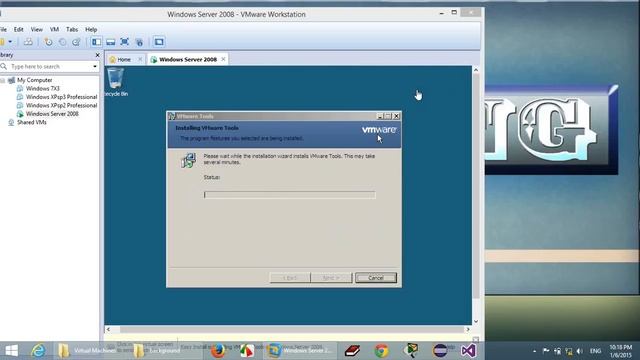Enter Unity mode
The image size is (640, 360).
(x=139, y=42)
